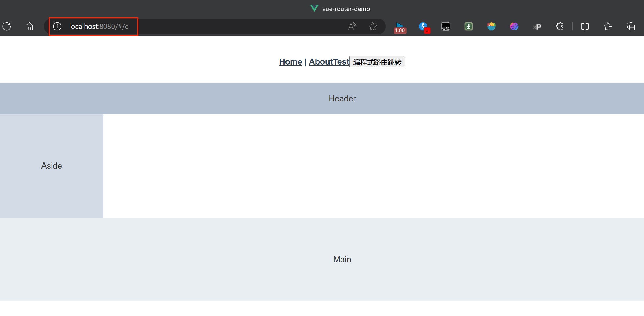Open the colorful bowl extension icon
Image resolution: width=644 pixels, height=316 pixels.
coord(492,26)
